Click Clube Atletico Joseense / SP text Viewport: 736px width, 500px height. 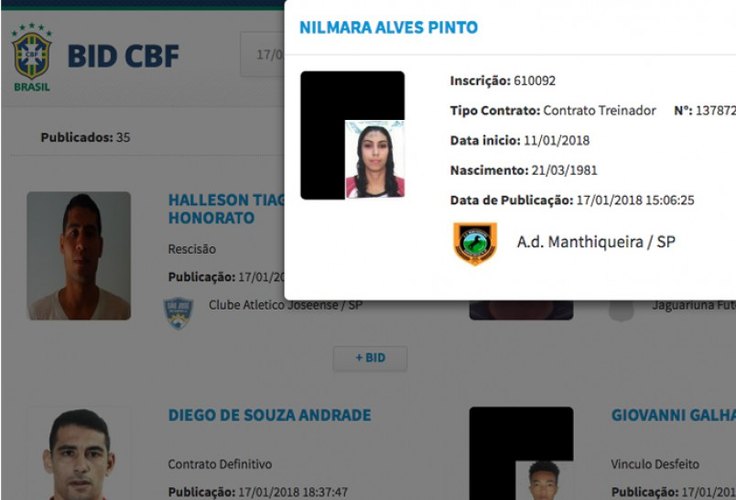[x=285, y=305]
